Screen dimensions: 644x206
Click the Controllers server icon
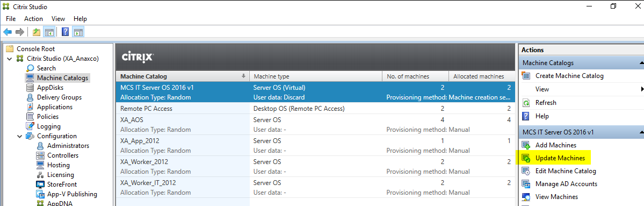[40, 155]
